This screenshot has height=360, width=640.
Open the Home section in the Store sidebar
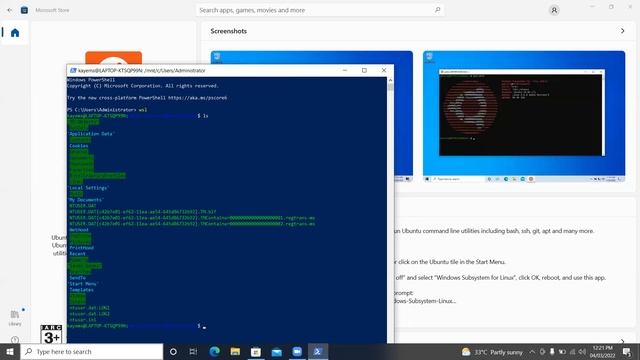[15, 33]
